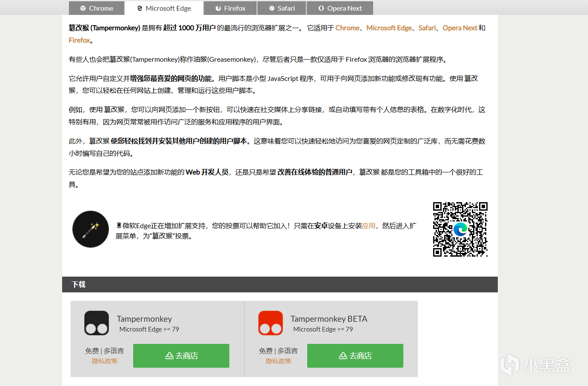This screenshot has width=588, height=386.
Task: Open the Firefox link in the intro text
Action: [79, 40]
